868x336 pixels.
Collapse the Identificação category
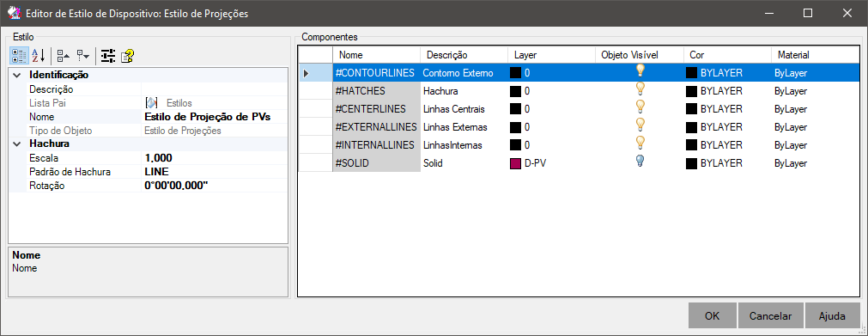[x=17, y=75]
